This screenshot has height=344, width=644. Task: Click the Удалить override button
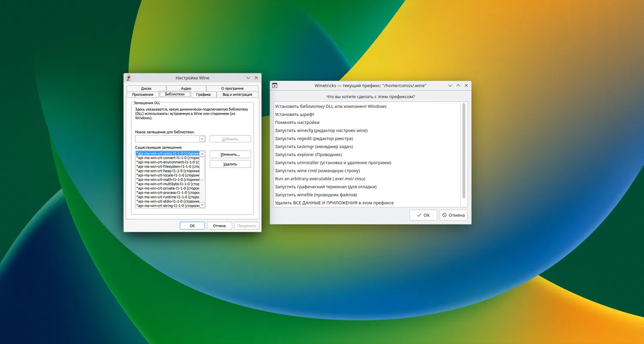[230, 164]
